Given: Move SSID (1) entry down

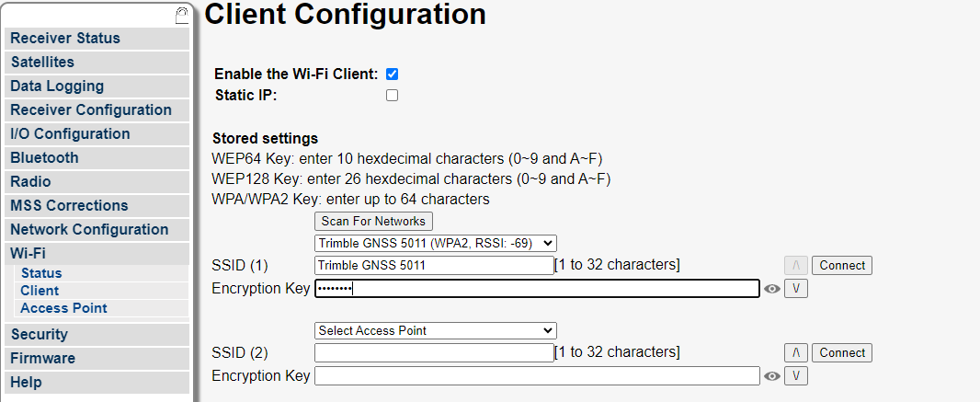Looking at the screenshot, I should coord(795,289).
